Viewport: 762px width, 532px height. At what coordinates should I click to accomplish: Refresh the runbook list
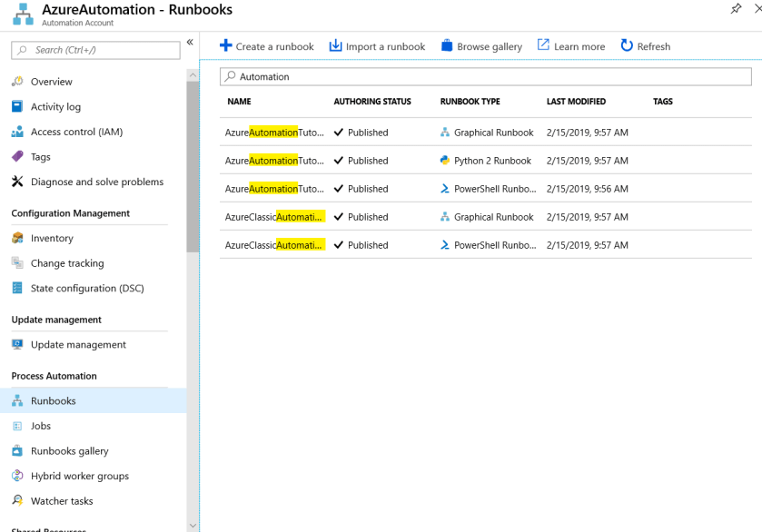tap(645, 45)
